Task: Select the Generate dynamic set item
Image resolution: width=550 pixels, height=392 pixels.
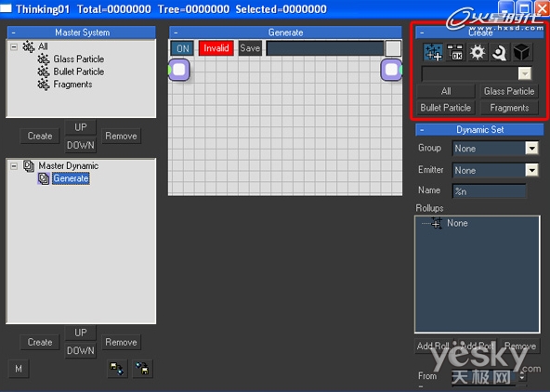Action: coord(71,178)
